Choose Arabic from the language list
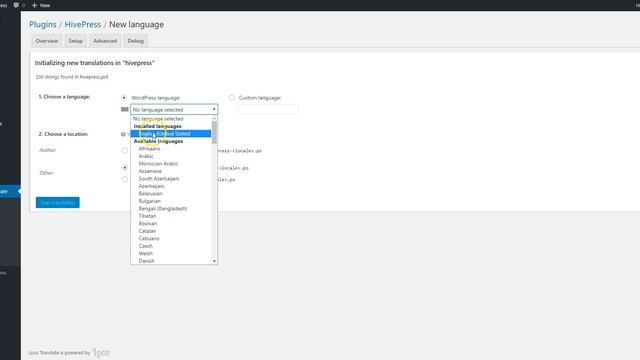The height and width of the screenshot is (360, 640). 171,156
